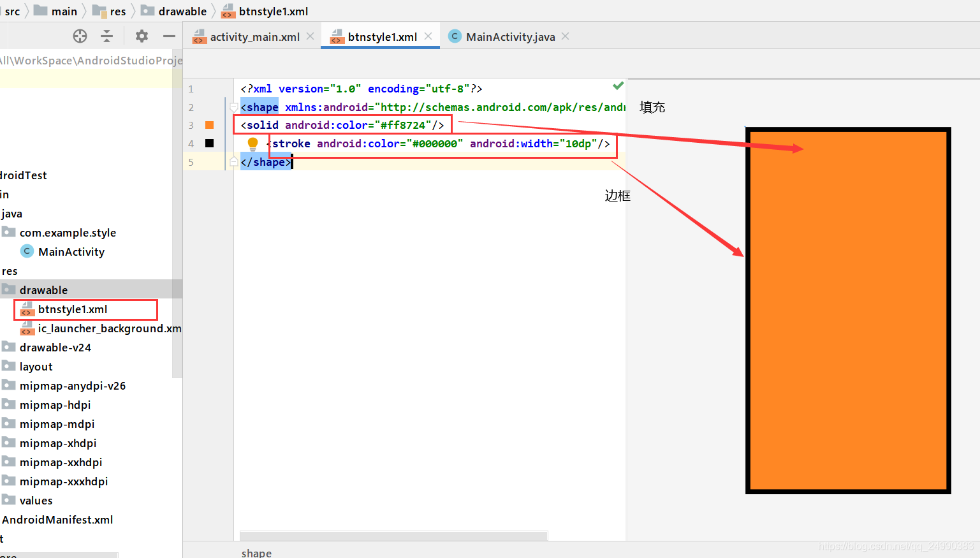Click the activity_main.xml tab file icon
980x558 pixels.
(200, 37)
